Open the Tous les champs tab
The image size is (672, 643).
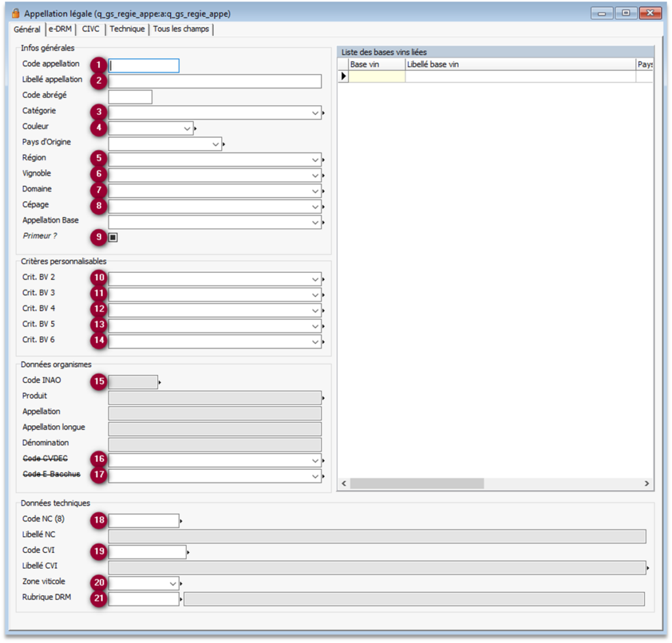181,30
